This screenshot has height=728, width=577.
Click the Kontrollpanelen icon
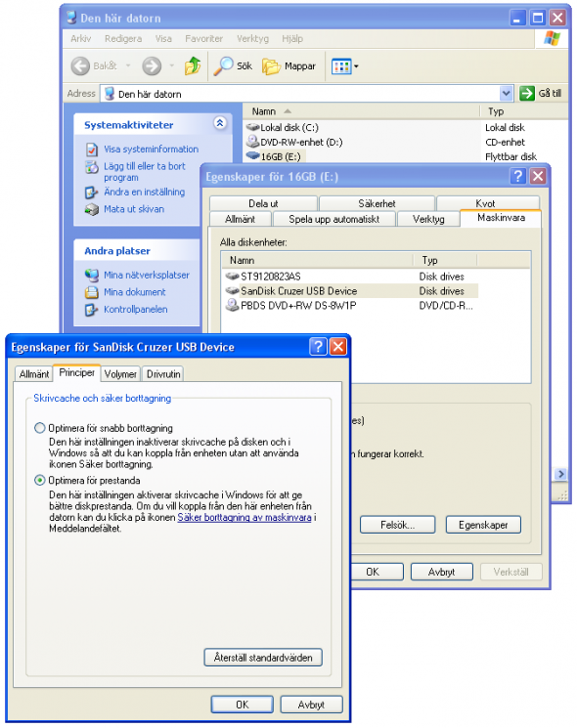92,310
